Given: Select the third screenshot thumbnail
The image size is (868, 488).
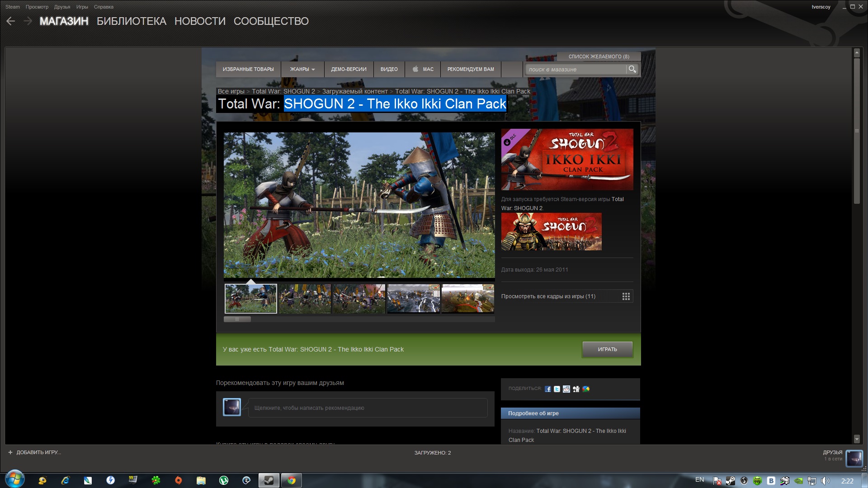Looking at the screenshot, I should [x=359, y=299].
